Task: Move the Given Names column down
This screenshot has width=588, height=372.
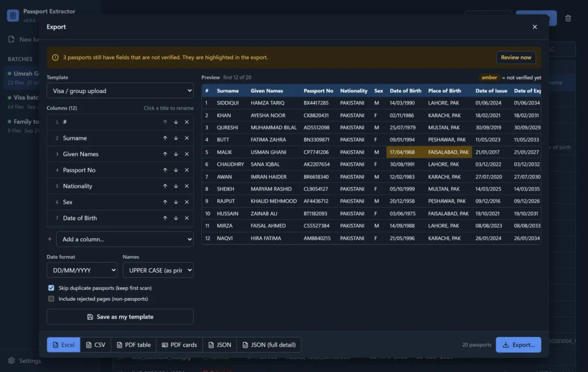Action: [x=176, y=154]
